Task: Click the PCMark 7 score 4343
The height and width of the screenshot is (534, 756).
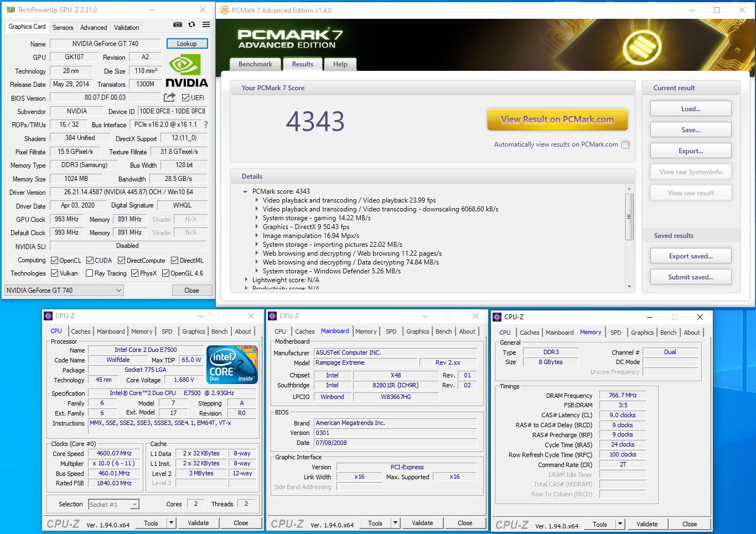Action: (x=315, y=121)
